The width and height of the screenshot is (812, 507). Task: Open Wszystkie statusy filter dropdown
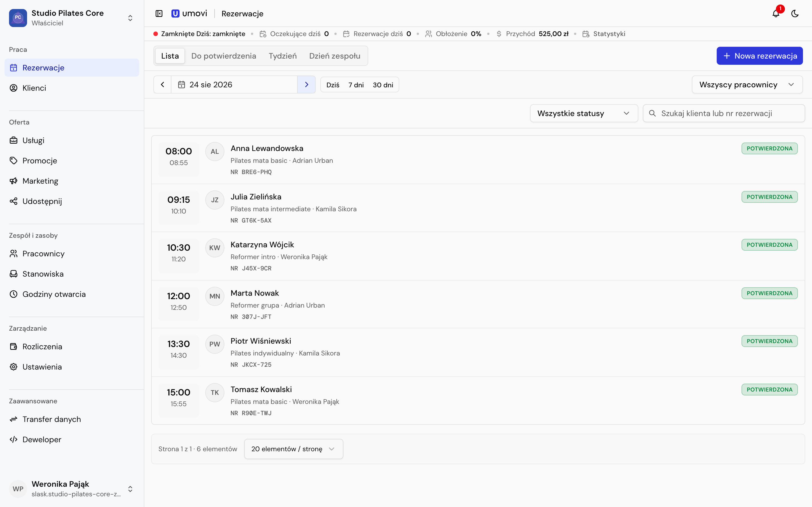point(584,113)
